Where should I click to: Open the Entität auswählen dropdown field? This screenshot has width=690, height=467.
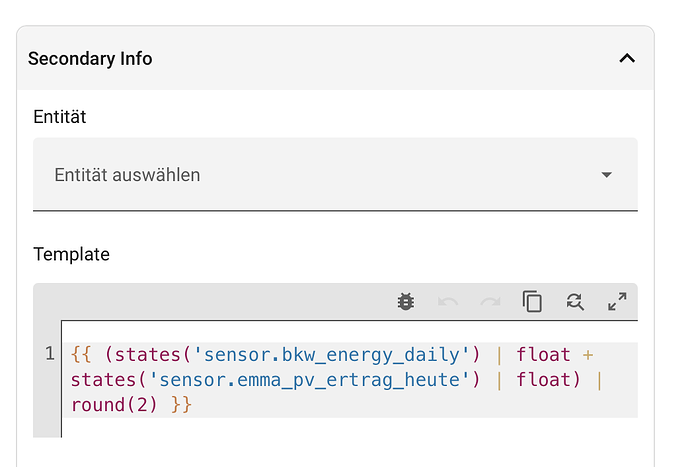(335, 175)
